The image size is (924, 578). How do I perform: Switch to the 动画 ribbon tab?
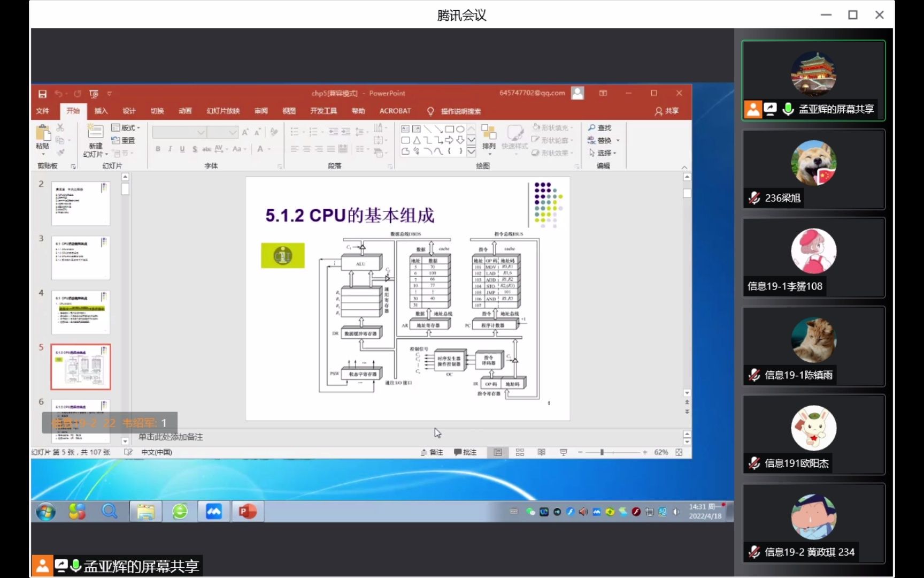[185, 111]
